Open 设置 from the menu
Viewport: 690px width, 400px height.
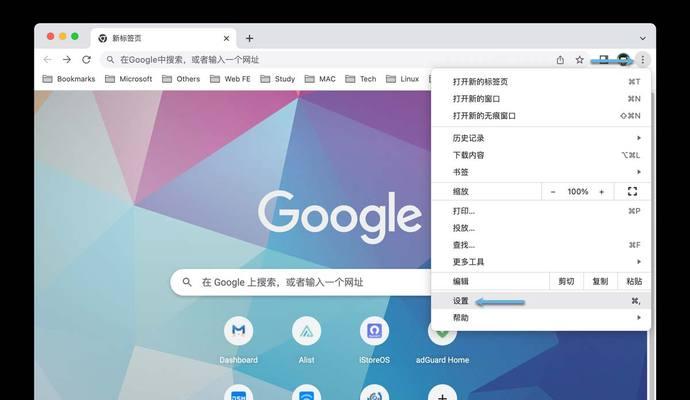click(x=541, y=301)
